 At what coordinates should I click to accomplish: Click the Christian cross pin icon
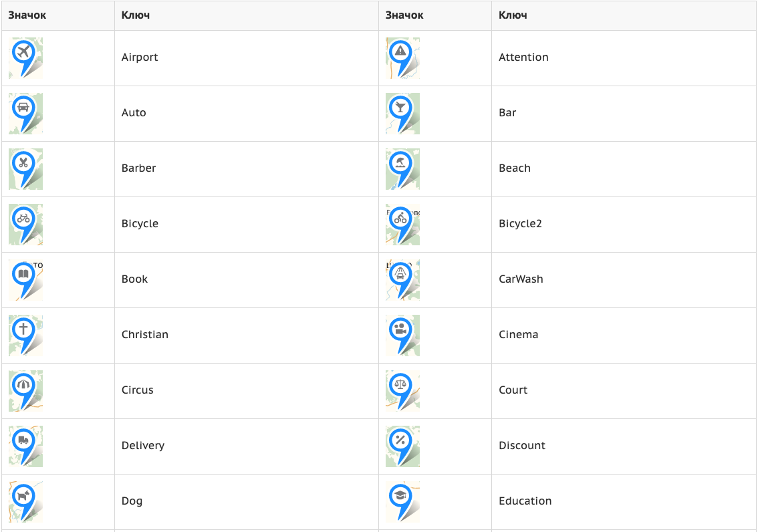[x=25, y=336]
